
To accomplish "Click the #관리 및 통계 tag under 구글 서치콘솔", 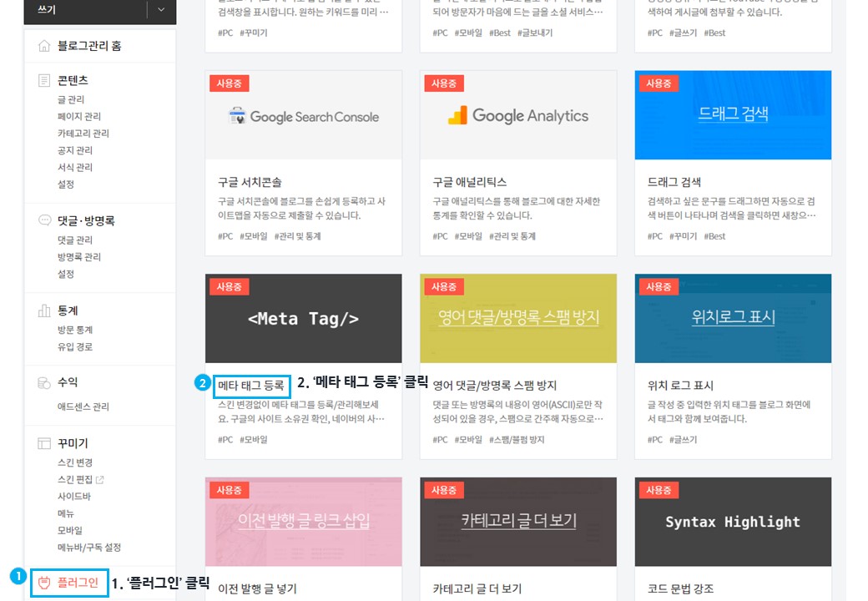I will 298,236.
